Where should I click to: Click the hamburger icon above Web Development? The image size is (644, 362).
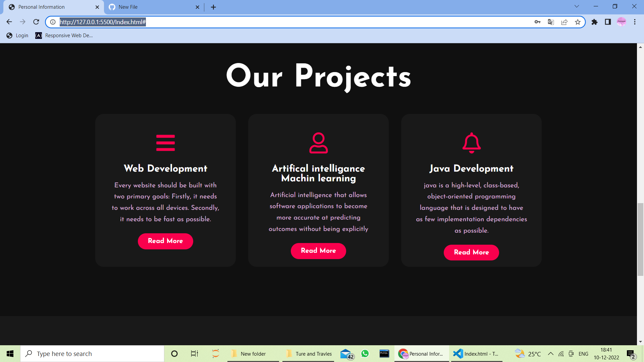pos(165,142)
